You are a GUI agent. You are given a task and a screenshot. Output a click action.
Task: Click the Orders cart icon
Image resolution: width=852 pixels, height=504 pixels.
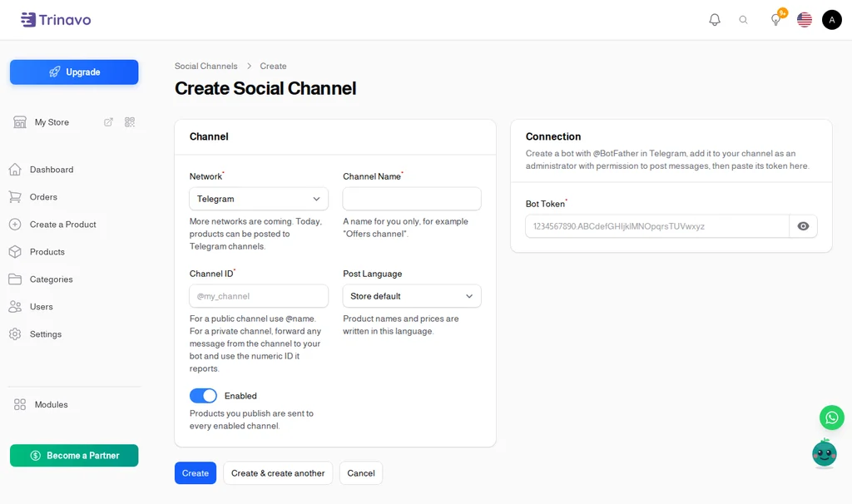coord(15,197)
